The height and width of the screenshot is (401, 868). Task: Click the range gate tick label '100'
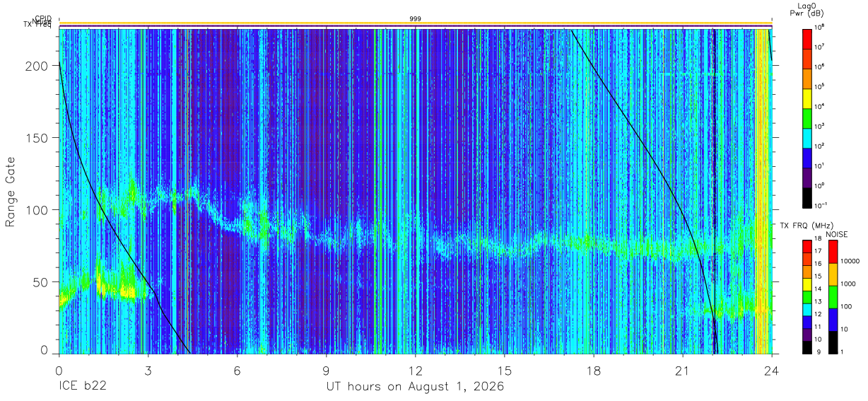(x=37, y=210)
